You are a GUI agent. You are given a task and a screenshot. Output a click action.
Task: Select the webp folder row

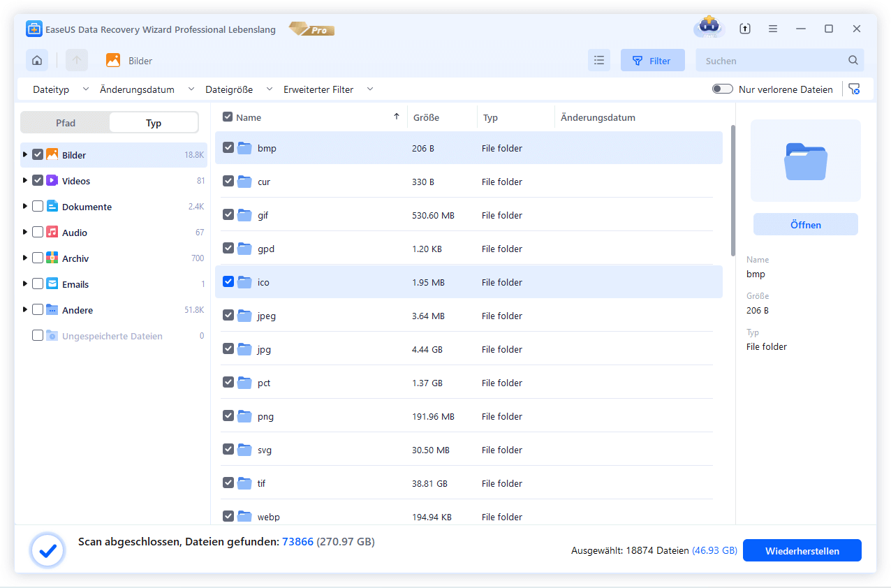click(x=469, y=516)
